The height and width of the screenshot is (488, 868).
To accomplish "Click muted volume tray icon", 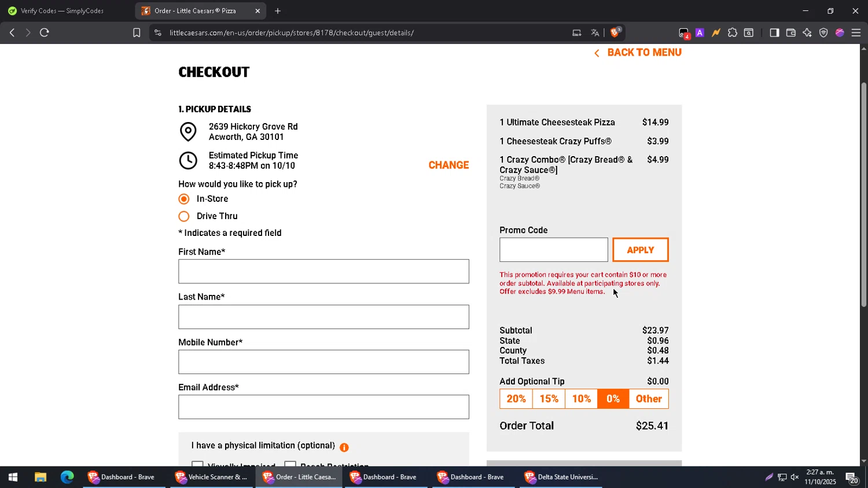I will pyautogui.click(x=795, y=477).
